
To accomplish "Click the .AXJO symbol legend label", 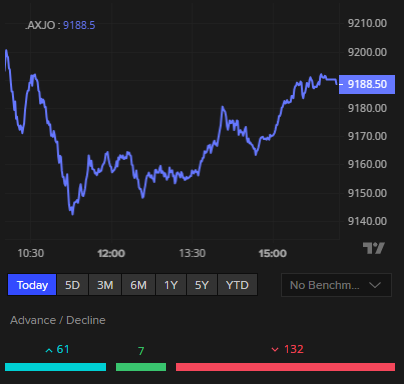I will (40, 25).
